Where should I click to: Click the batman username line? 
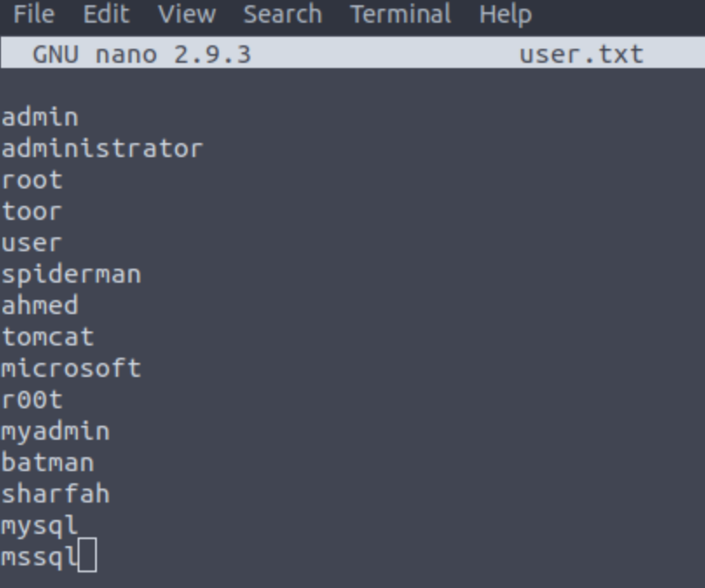click(48, 463)
